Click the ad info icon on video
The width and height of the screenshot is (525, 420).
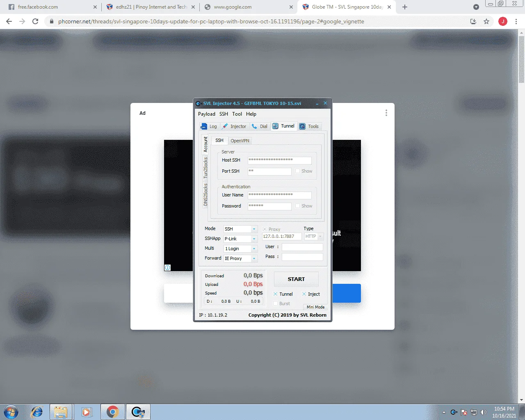pyautogui.click(x=167, y=267)
